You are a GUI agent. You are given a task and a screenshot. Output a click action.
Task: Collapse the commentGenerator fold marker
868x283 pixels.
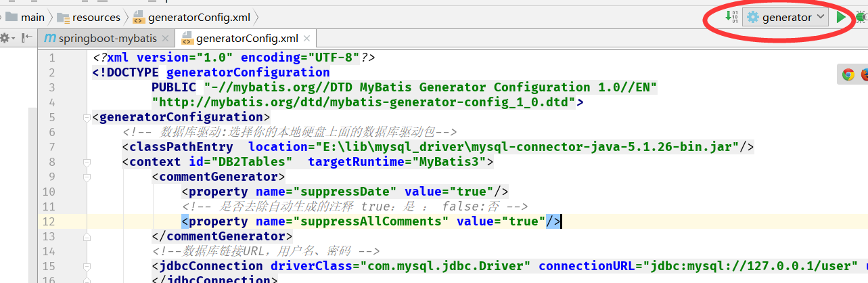pyautogui.click(x=86, y=177)
